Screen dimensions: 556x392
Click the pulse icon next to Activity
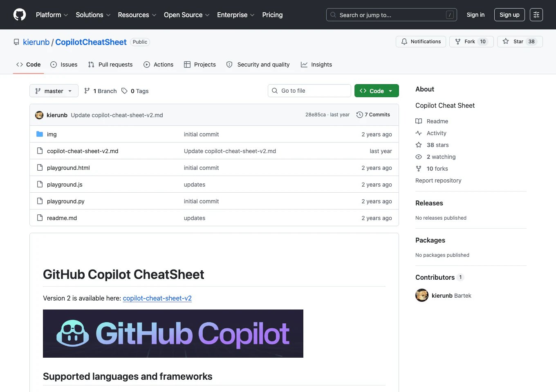[x=419, y=133]
